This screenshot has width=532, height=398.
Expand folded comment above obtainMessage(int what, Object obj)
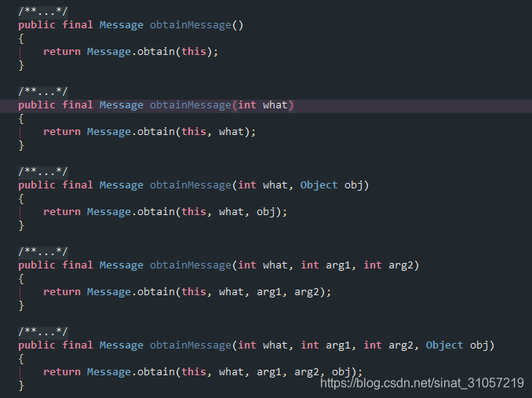[x=43, y=172]
